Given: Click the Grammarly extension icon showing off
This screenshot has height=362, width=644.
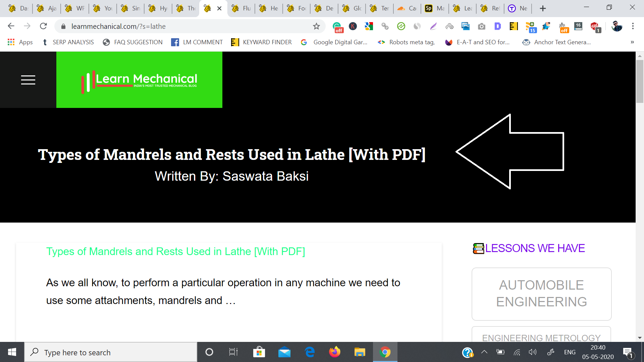Looking at the screenshot, I should pyautogui.click(x=337, y=26).
